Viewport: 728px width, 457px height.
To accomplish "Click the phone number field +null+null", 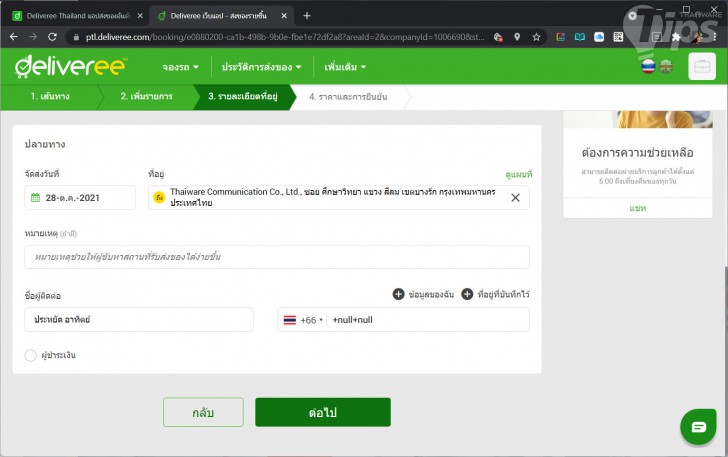I will 428,320.
